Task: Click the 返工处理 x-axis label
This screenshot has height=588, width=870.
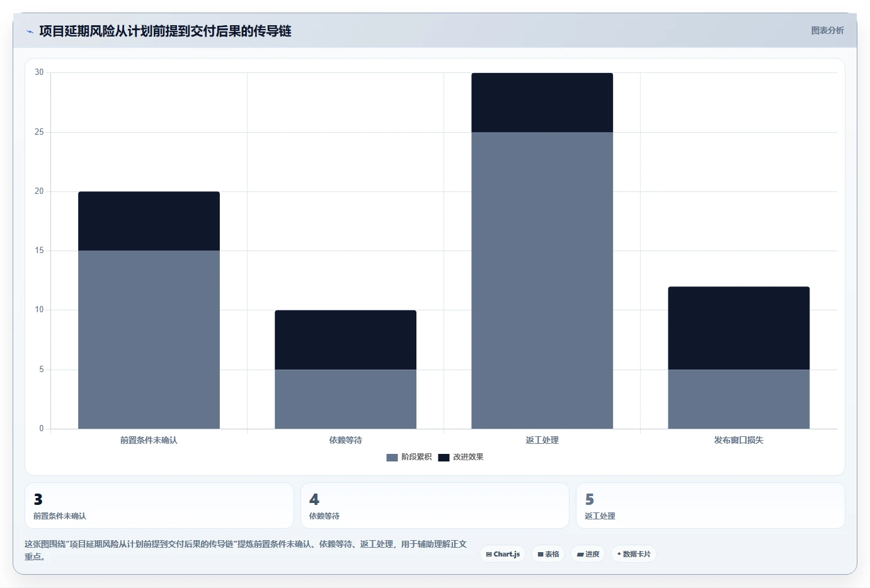Action: point(542,440)
